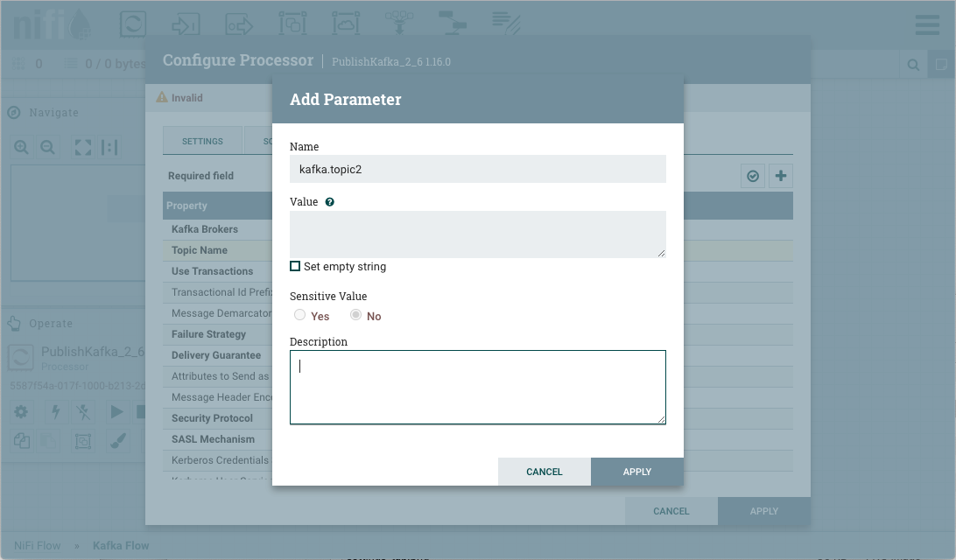Open the global hamburger menu
This screenshot has width=956, height=560.
pos(927,24)
